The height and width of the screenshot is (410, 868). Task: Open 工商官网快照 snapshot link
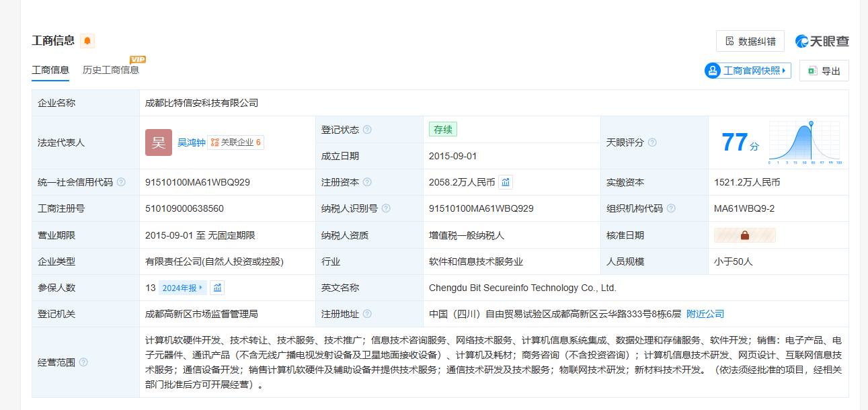click(x=748, y=71)
